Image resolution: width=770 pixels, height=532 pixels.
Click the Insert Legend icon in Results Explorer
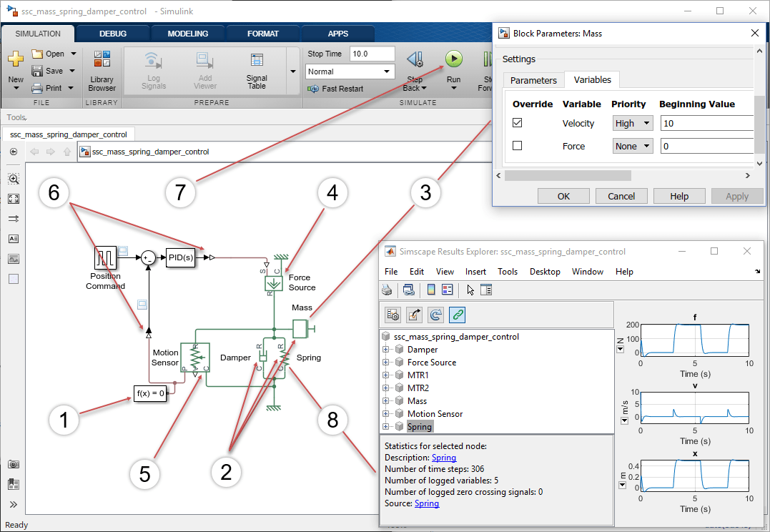(x=448, y=290)
